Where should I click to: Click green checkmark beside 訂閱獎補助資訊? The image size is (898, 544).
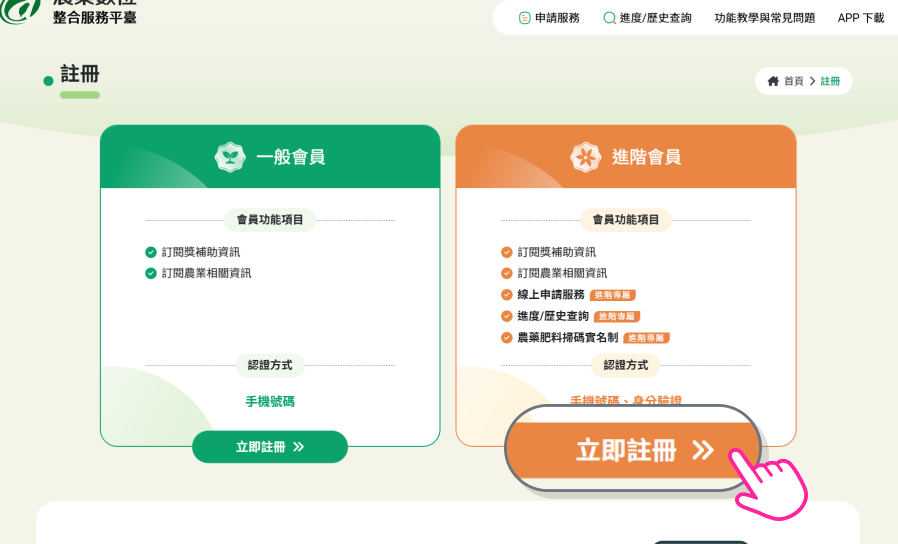(x=151, y=252)
